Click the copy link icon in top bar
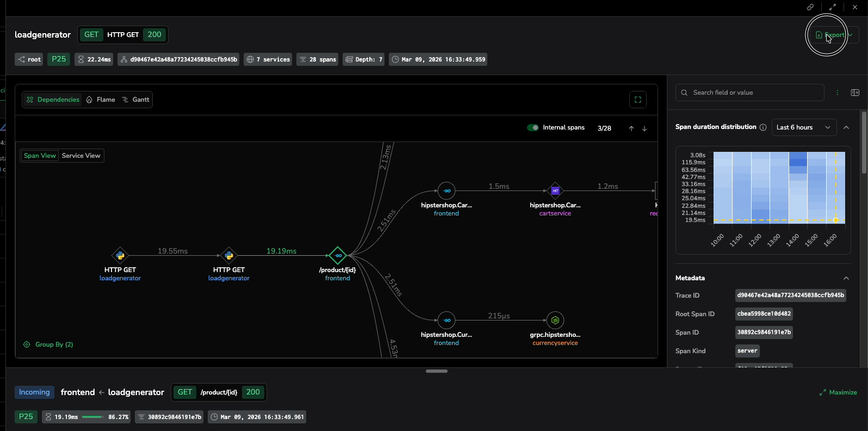This screenshot has height=431, width=868. click(x=810, y=7)
